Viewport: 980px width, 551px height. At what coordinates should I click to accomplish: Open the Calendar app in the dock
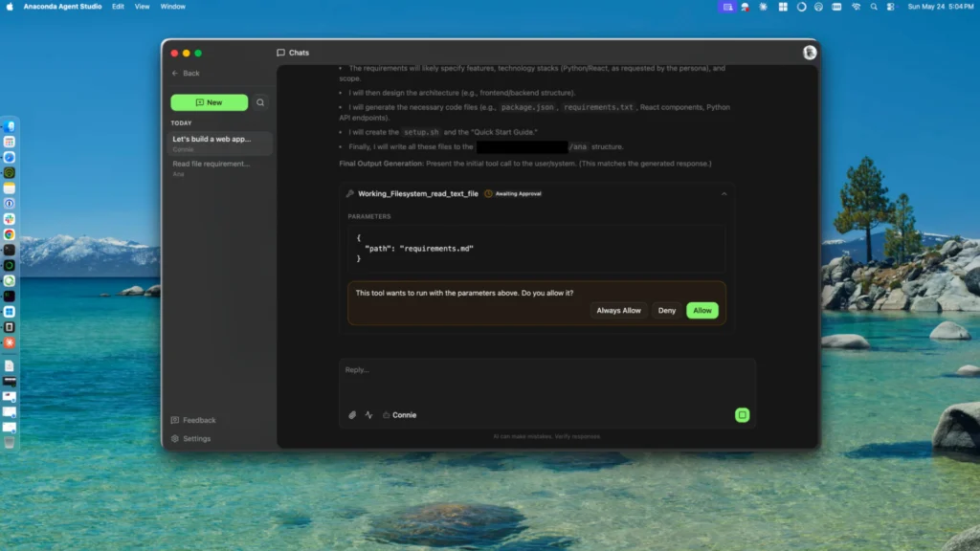[x=10, y=143]
